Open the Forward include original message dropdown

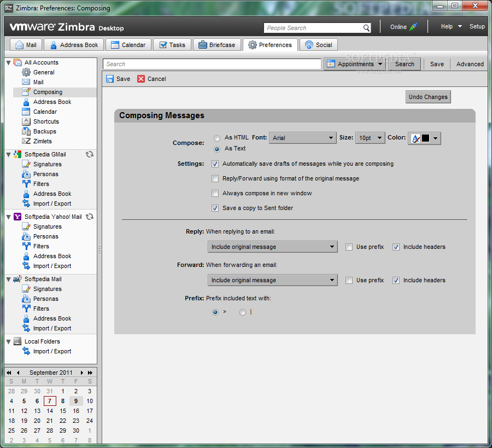tap(273, 280)
